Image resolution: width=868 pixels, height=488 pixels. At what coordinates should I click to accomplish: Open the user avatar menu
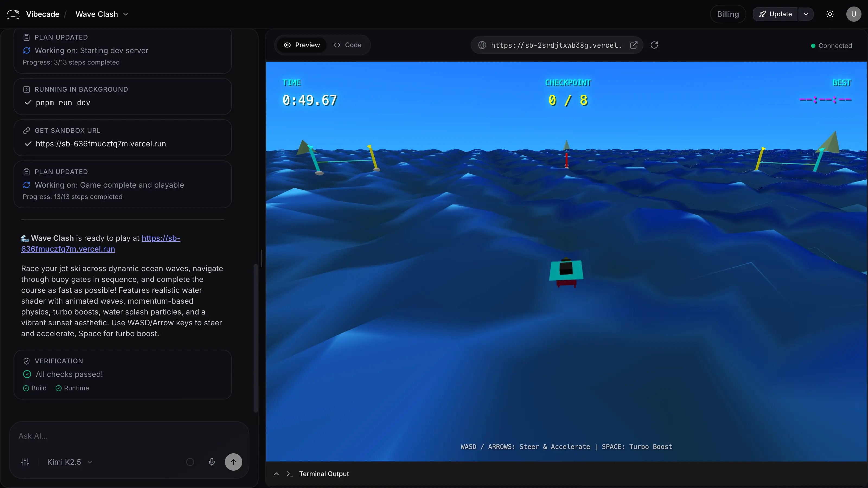coord(854,14)
